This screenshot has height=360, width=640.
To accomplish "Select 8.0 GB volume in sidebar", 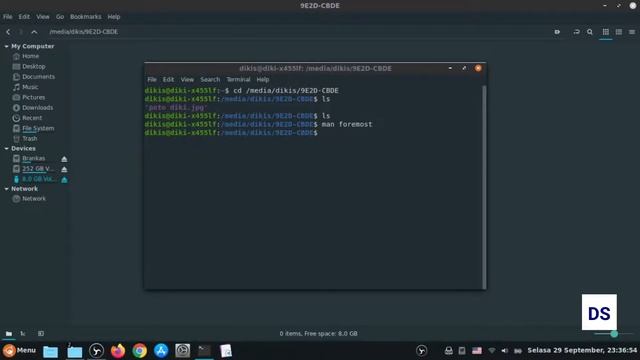I will [38, 179].
